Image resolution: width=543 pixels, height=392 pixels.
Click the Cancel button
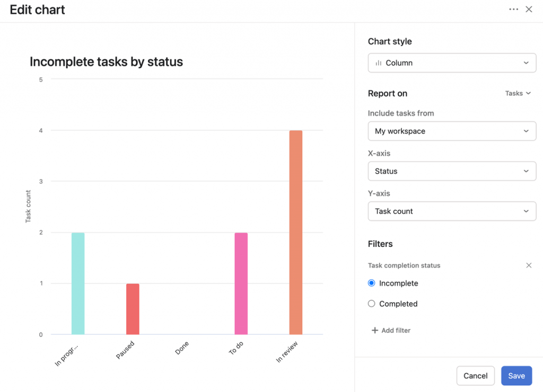(x=475, y=376)
